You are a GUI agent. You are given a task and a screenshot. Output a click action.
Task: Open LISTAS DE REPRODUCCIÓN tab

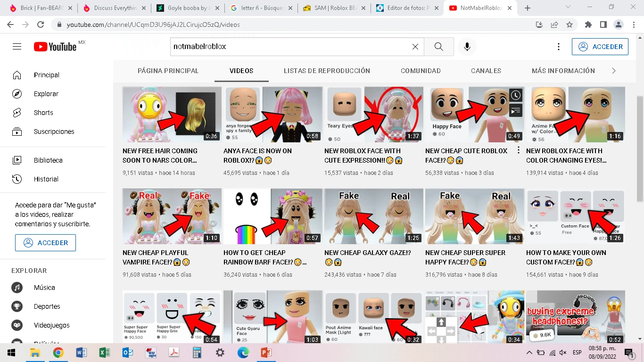point(327,71)
